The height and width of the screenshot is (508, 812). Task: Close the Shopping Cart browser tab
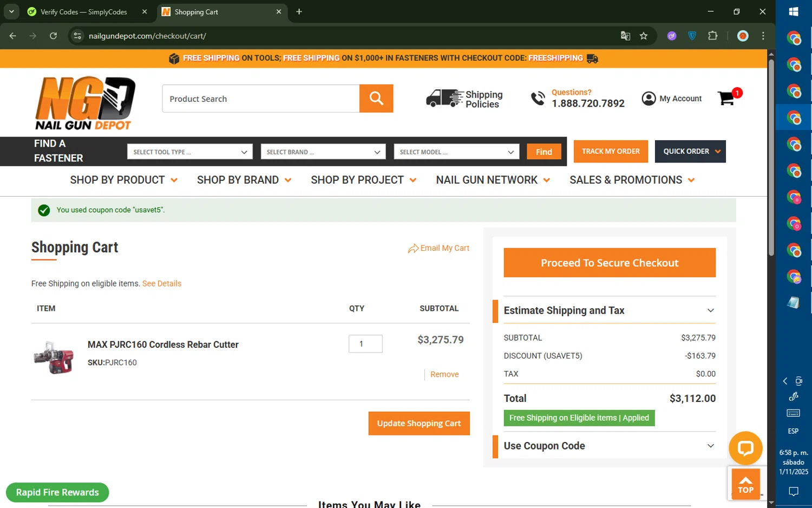coord(279,11)
